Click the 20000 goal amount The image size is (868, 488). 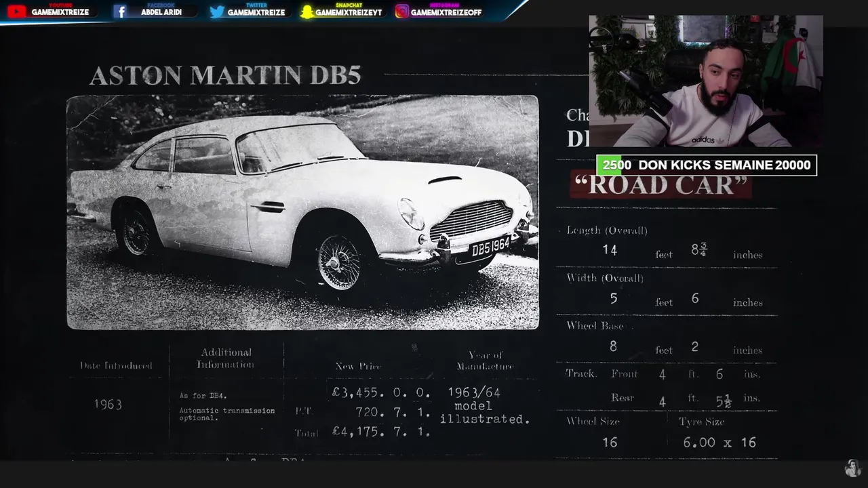point(793,165)
